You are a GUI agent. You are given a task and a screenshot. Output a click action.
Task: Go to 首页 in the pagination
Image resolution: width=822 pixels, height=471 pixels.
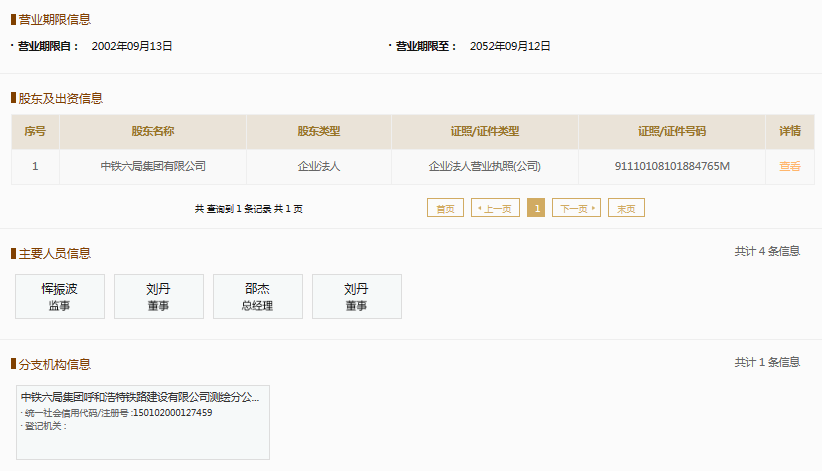[445, 208]
